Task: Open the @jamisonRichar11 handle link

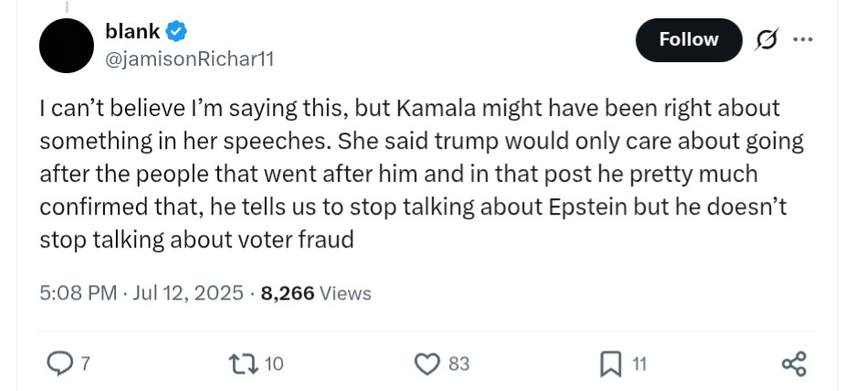Action: coord(190,58)
